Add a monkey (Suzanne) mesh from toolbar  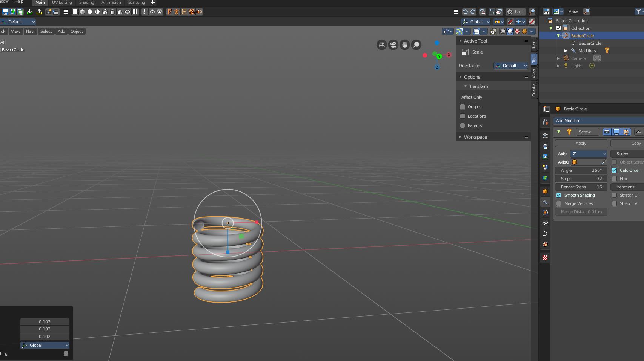pyautogui.click(x=160, y=12)
